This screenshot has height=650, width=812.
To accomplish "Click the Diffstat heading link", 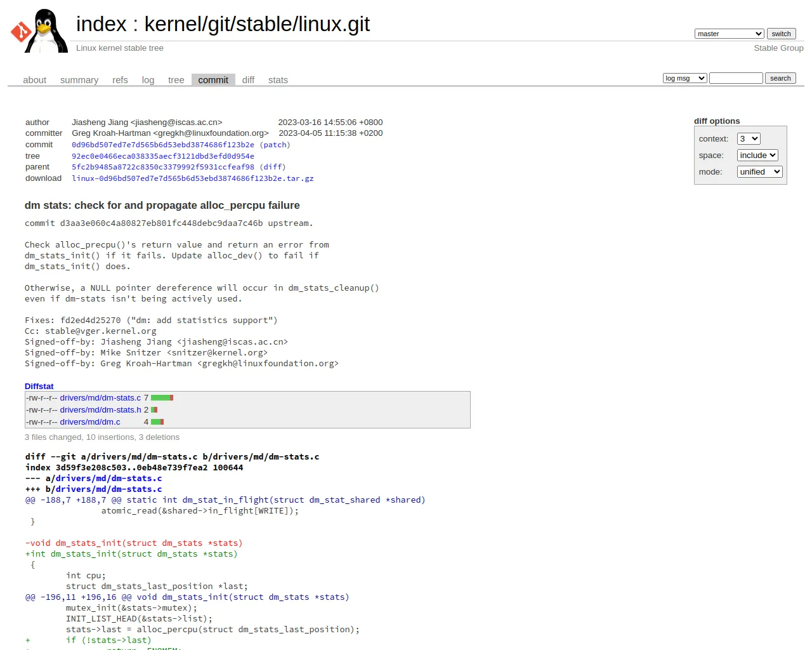I will click(39, 386).
